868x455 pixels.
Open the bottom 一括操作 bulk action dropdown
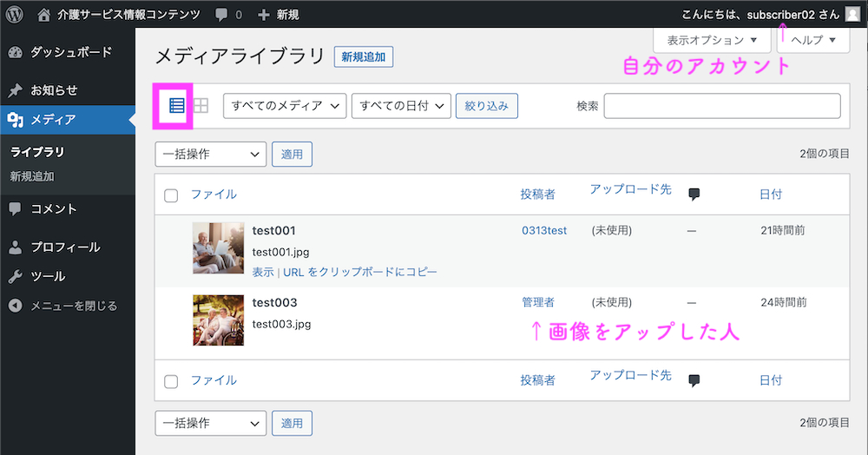point(210,423)
